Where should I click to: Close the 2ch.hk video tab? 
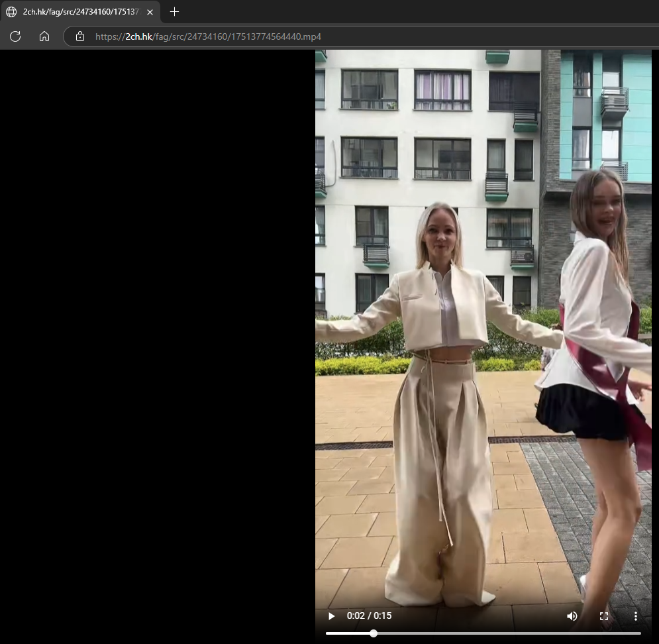(x=150, y=12)
